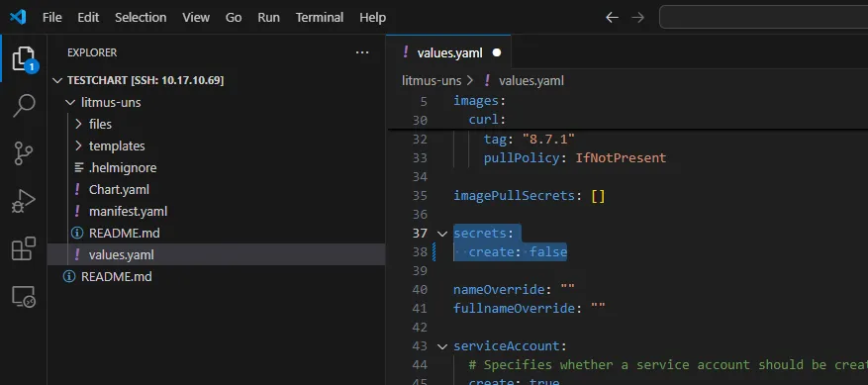Viewport: 868px width, 385px height.
Task: Open the Remote Explorer view icon
Action: pos(23,297)
